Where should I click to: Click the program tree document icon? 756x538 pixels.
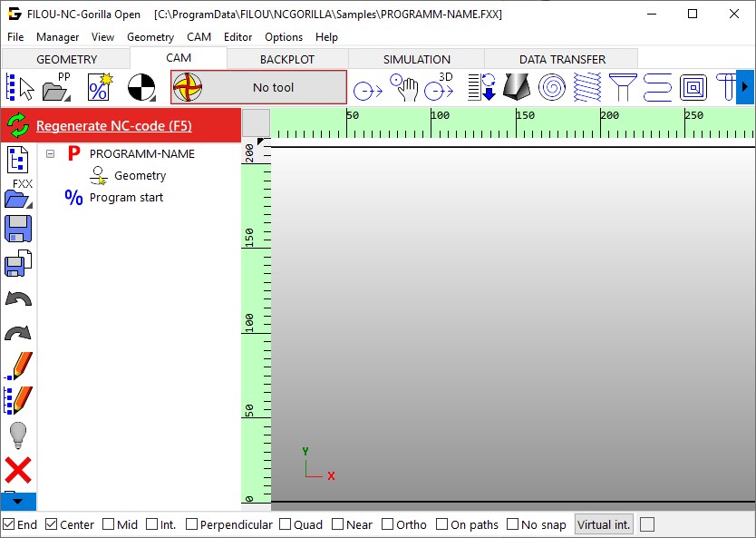pos(18,160)
